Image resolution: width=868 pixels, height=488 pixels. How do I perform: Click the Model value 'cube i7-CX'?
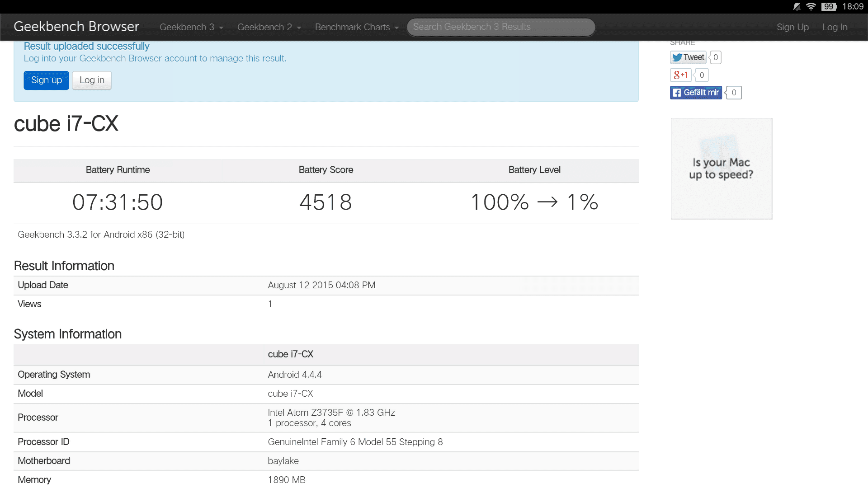[290, 394]
